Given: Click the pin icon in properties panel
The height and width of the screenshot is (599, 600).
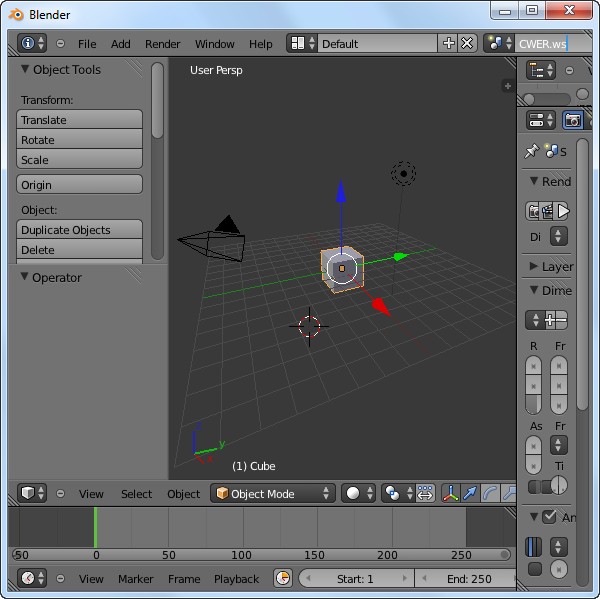Looking at the screenshot, I should click(x=532, y=151).
